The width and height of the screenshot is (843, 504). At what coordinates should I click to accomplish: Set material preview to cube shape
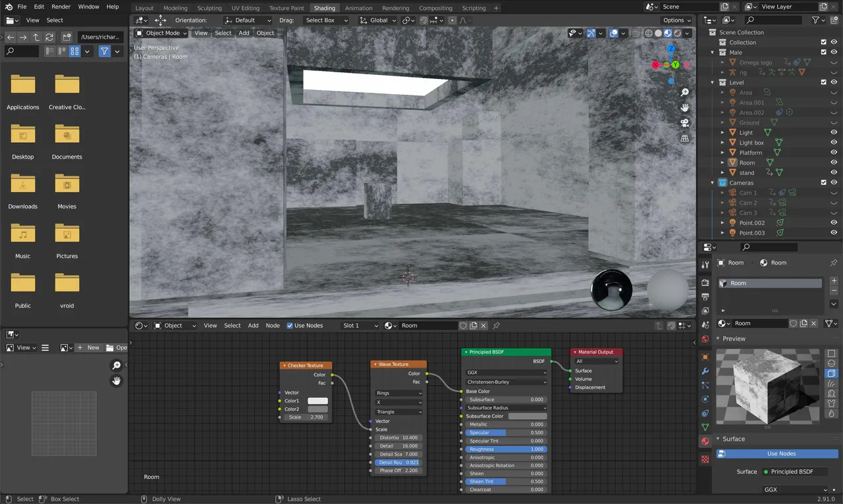click(831, 374)
